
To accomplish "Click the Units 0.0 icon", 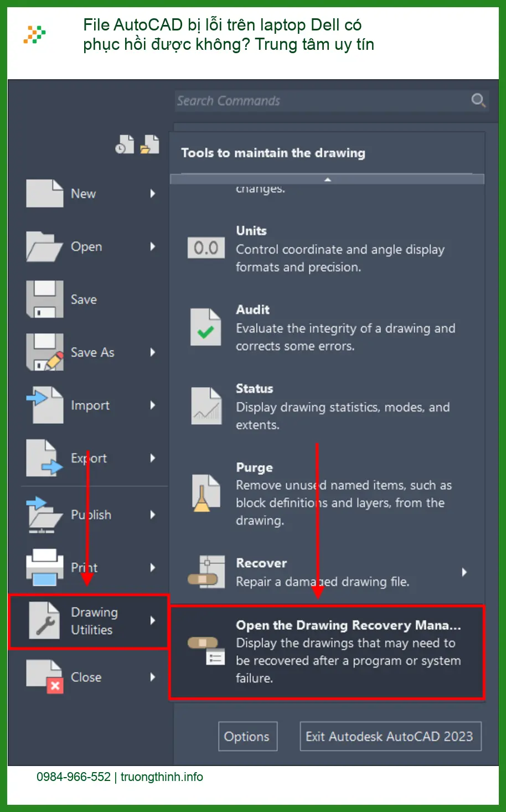I will 206,248.
